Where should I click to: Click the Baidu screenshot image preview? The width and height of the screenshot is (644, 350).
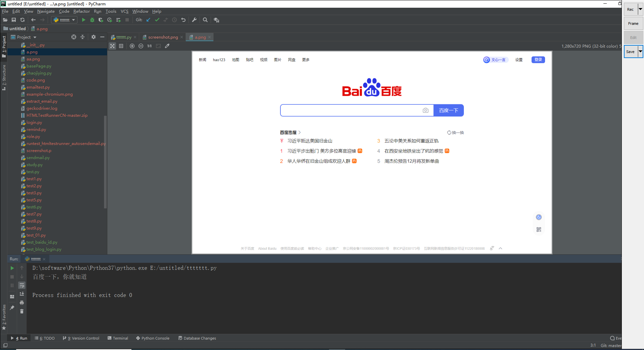click(372, 152)
